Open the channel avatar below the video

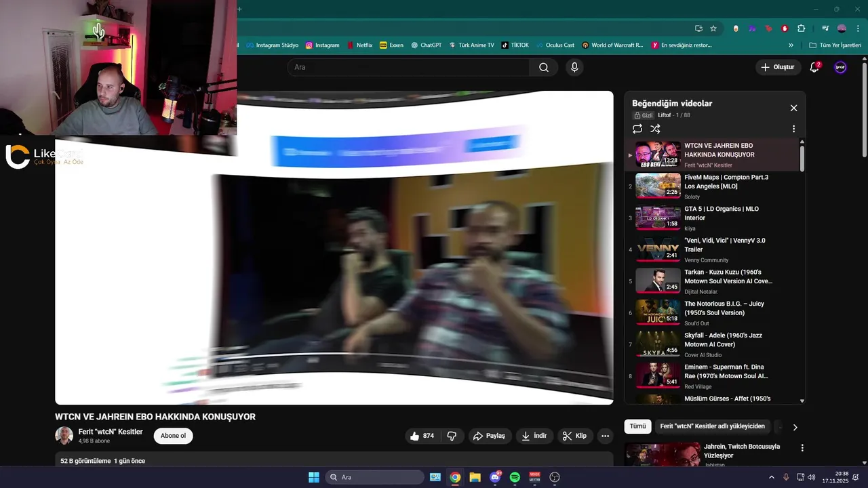coord(64,436)
